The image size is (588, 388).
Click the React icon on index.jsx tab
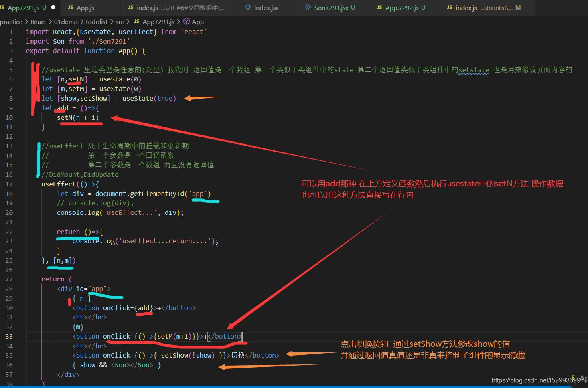click(x=248, y=8)
